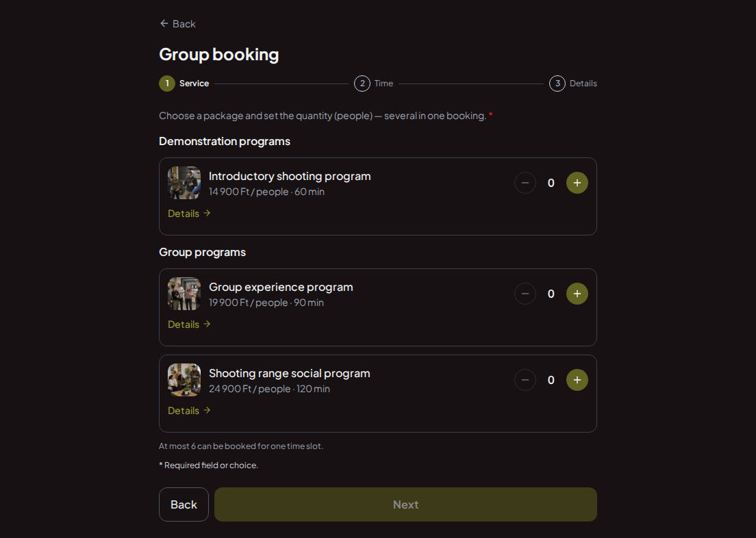Click the Group booking page title
The width and height of the screenshot is (756, 538).
click(x=219, y=55)
